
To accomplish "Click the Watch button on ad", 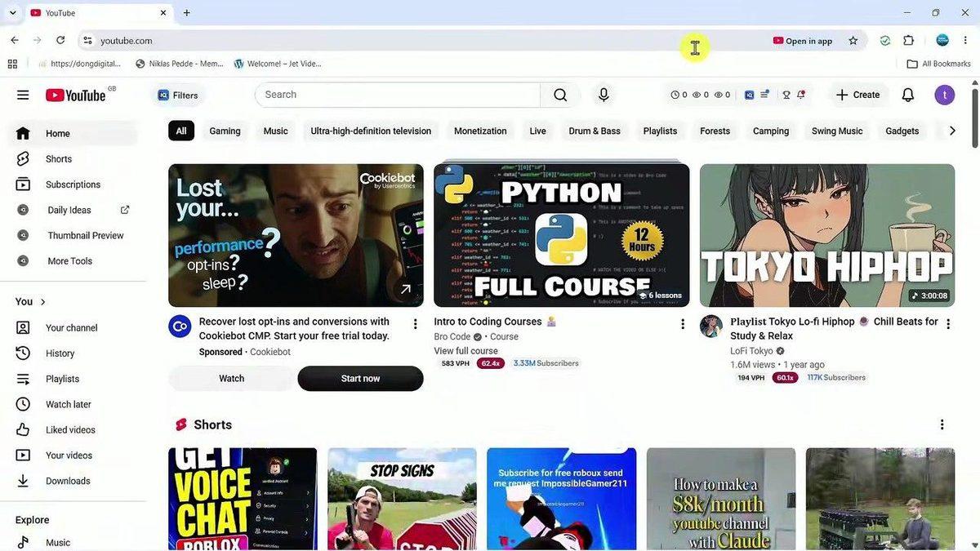I will pyautogui.click(x=232, y=379).
